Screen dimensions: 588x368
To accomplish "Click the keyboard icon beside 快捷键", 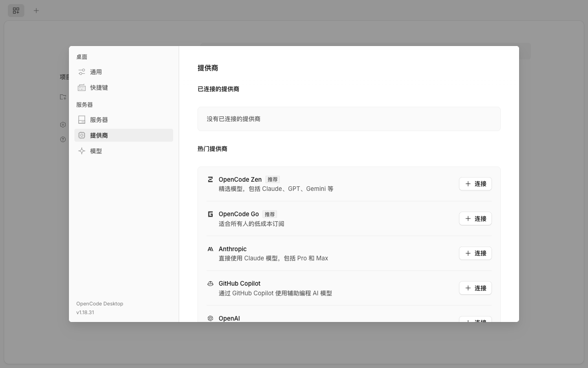I will pyautogui.click(x=82, y=87).
